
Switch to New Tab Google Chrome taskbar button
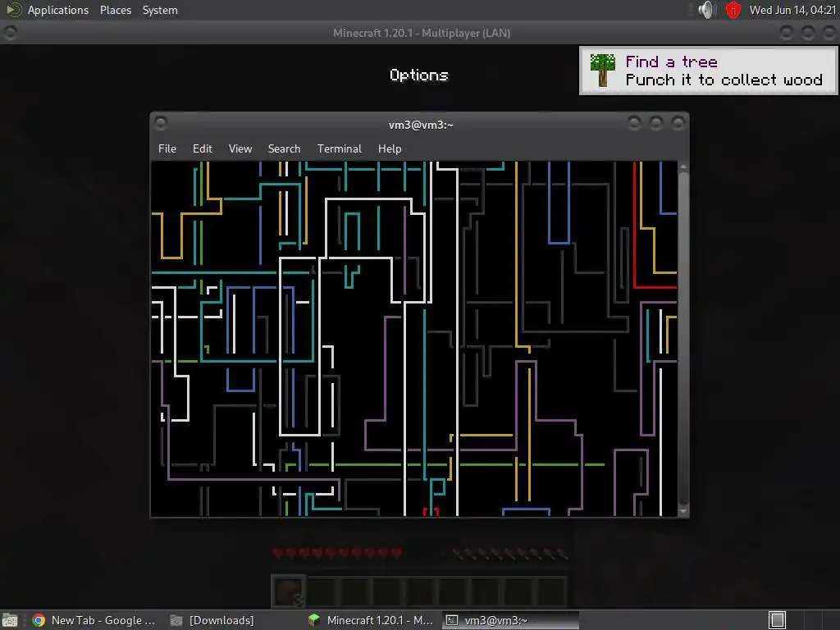94,620
